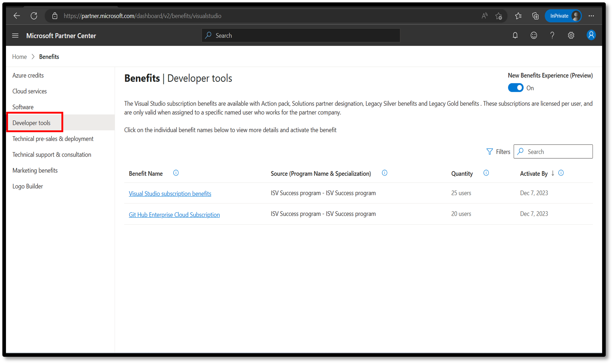Click the settings gear icon
The width and height of the screenshot is (613, 364).
tap(571, 36)
